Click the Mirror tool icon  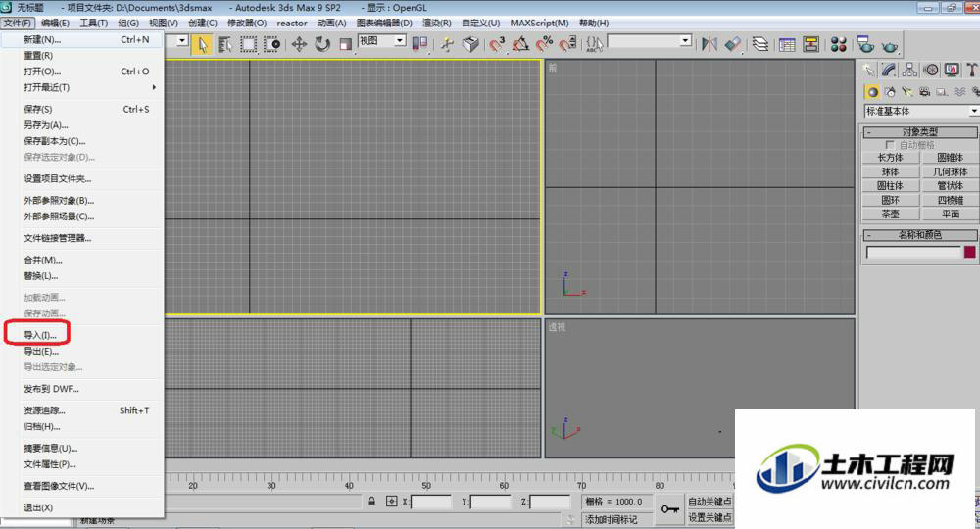710,44
